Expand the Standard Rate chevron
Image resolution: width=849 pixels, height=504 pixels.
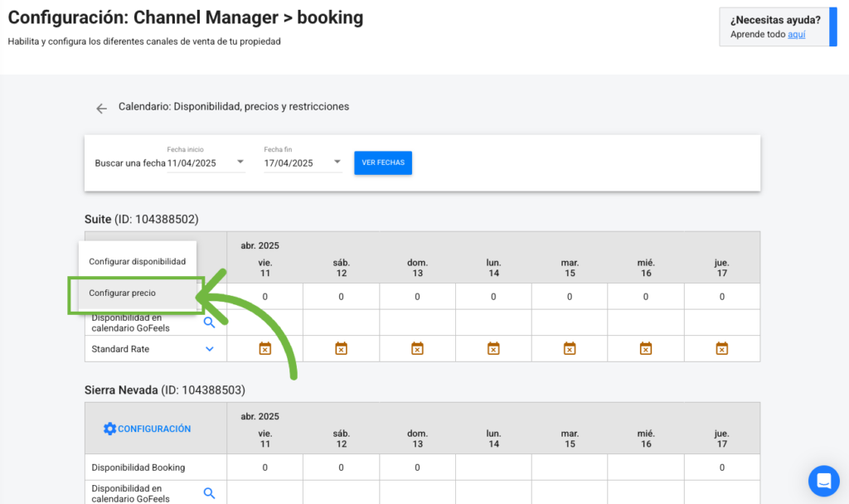tap(210, 349)
